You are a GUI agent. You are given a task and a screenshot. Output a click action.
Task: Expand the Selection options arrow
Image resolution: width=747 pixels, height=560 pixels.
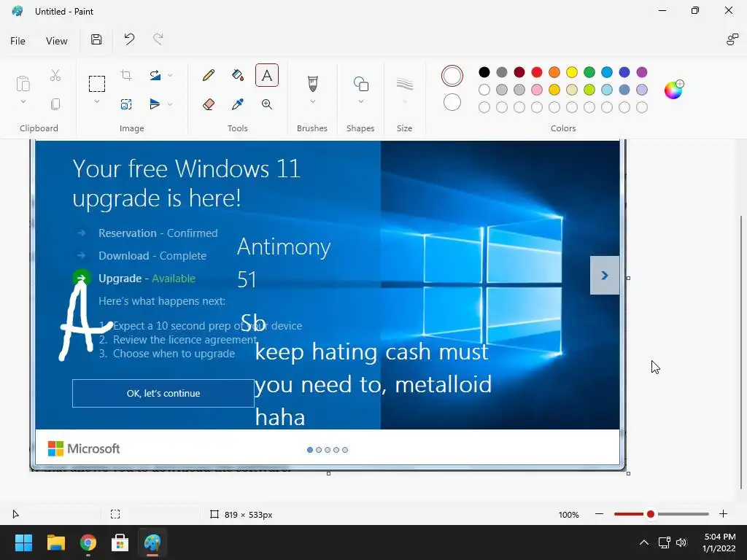pyautogui.click(x=97, y=101)
